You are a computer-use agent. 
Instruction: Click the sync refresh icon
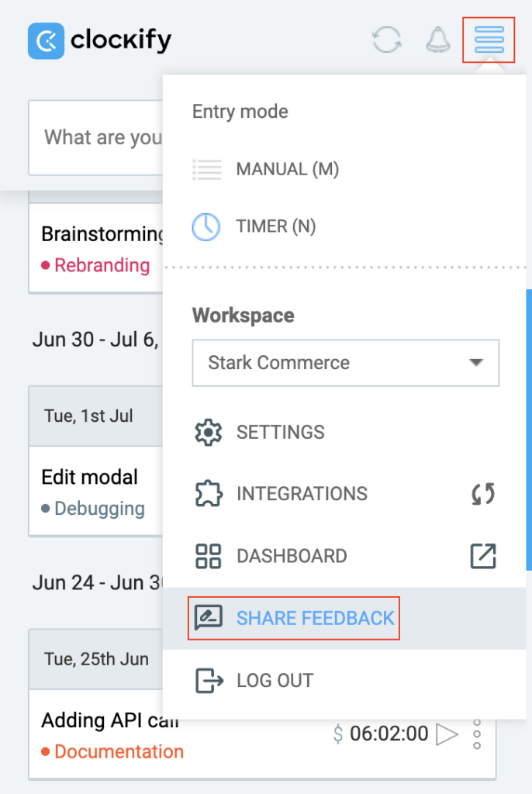point(386,40)
